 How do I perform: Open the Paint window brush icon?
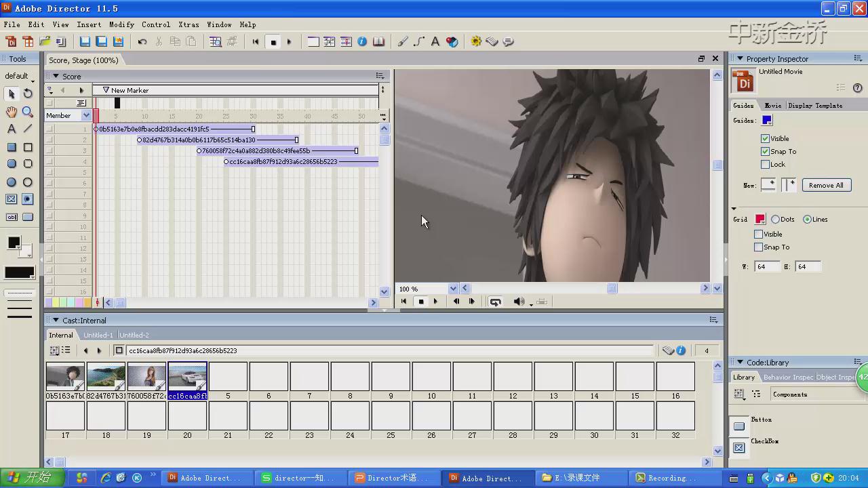coord(403,41)
